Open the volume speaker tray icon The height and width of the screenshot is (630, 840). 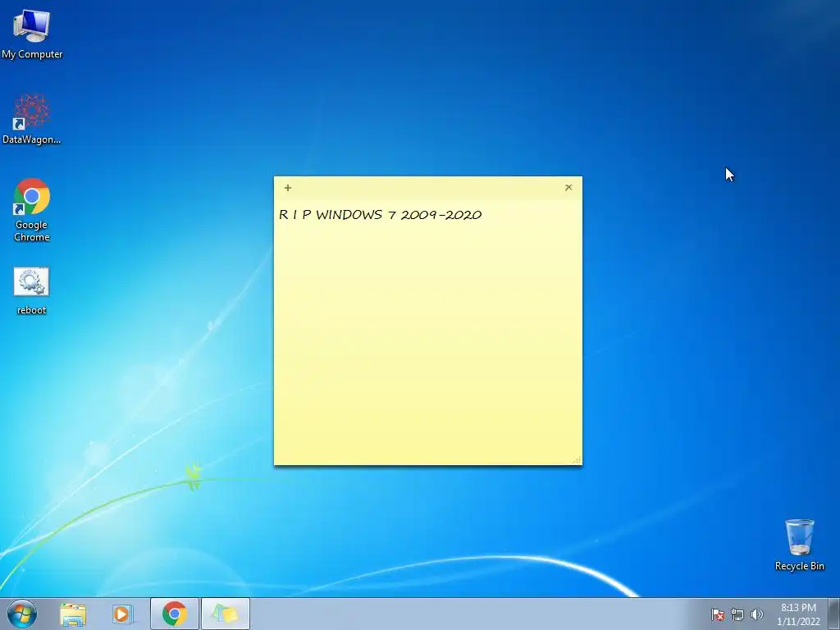click(x=756, y=614)
